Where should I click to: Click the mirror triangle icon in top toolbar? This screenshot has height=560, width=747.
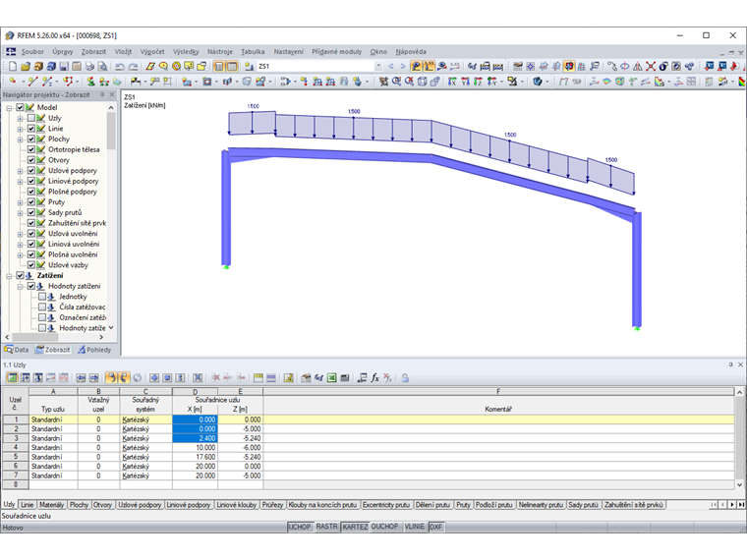click(x=638, y=66)
